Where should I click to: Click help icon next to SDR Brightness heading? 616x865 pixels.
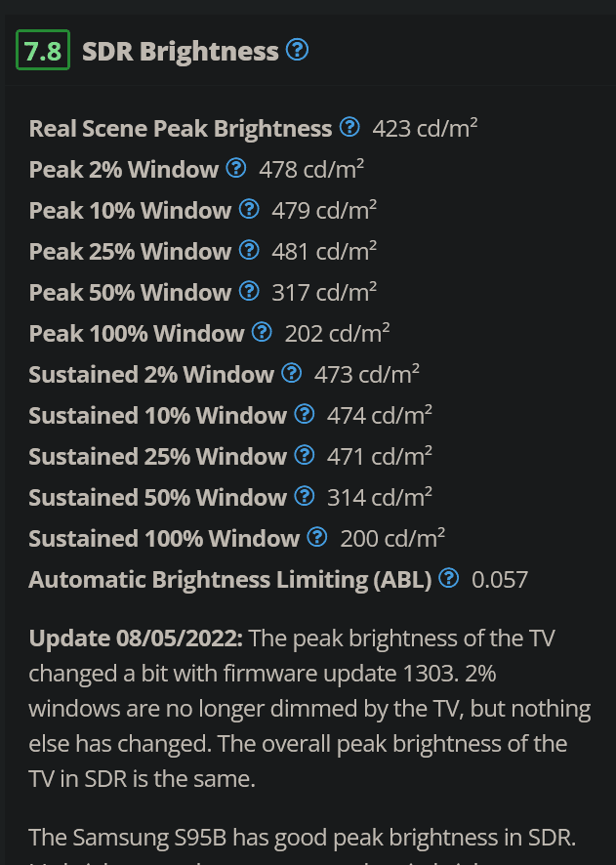point(298,50)
